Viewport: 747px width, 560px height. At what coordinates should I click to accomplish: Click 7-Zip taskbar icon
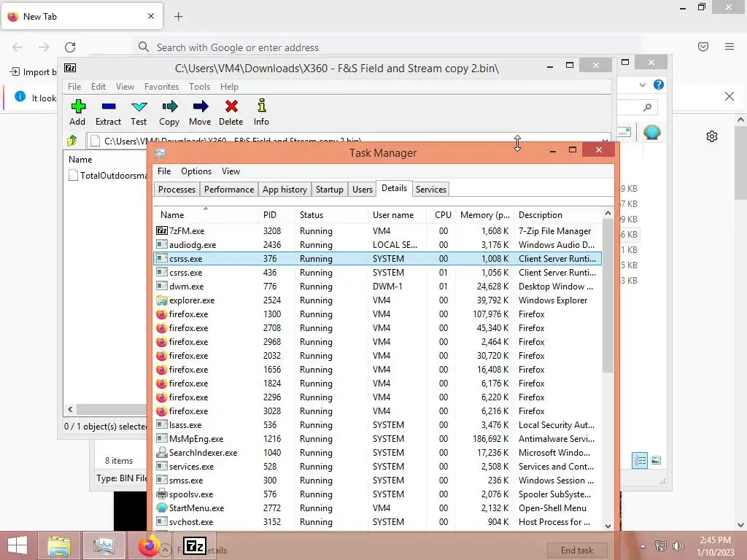(x=195, y=545)
